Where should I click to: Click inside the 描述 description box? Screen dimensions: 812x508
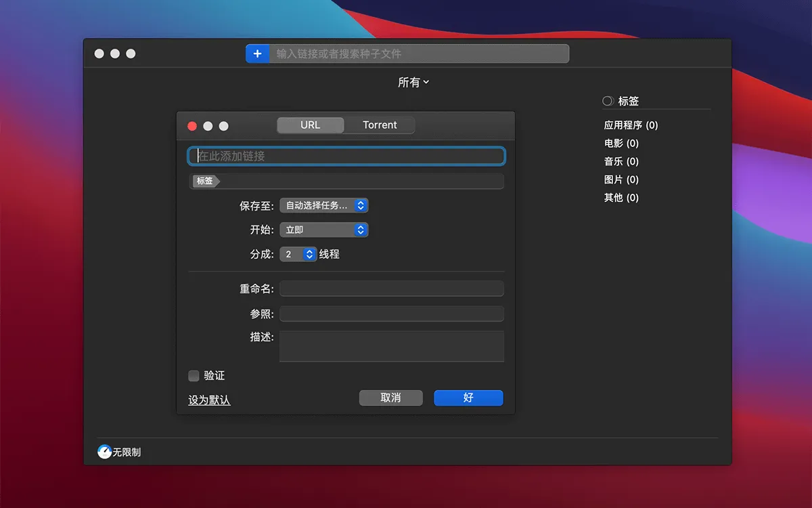click(x=392, y=346)
